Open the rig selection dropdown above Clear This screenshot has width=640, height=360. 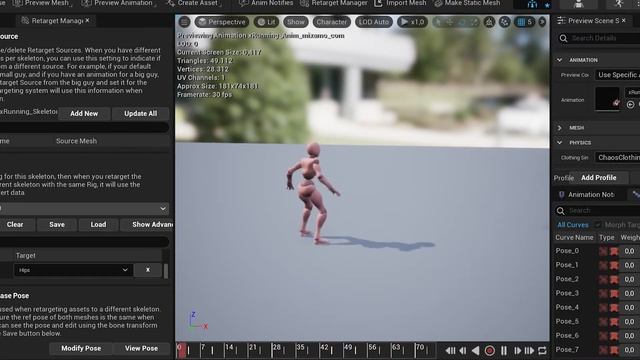pyautogui.click(x=84, y=209)
